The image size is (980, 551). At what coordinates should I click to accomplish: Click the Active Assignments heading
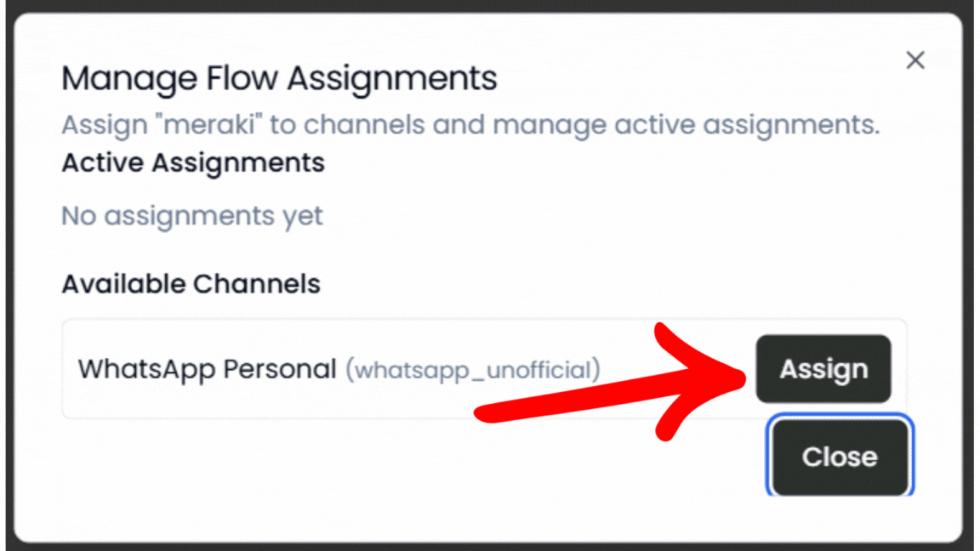pyautogui.click(x=193, y=162)
